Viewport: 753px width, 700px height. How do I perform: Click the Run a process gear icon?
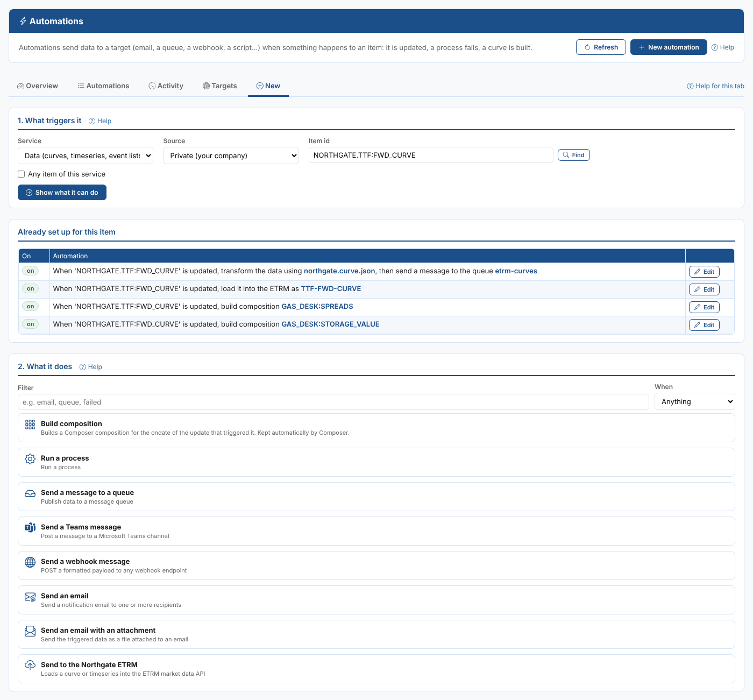(30, 459)
